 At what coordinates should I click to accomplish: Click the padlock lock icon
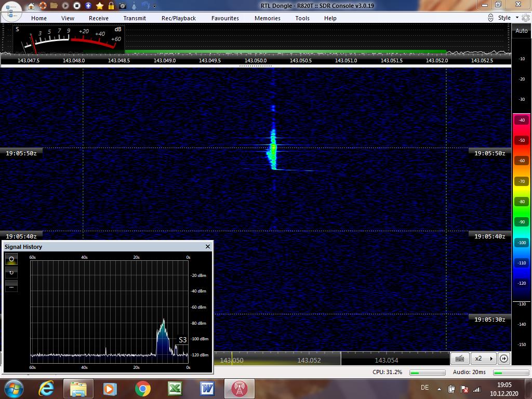pos(111,5)
